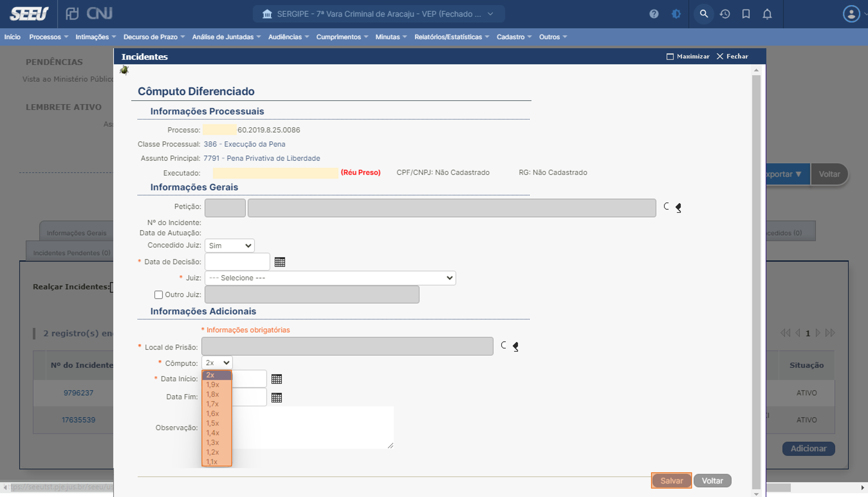Click the eraser icon beside Petição field
Image resolution: width=868 pixels, height=497 pixels.
tap(678, 208)
